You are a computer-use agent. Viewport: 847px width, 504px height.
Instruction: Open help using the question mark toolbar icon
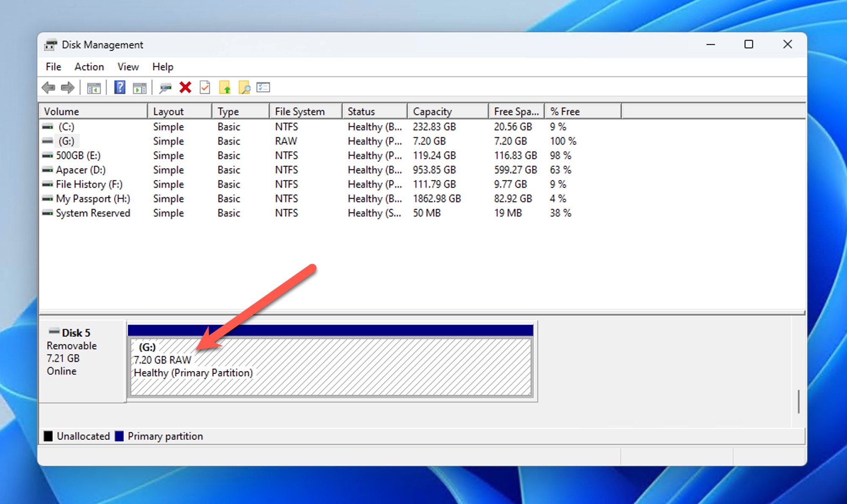coord(119,88)
